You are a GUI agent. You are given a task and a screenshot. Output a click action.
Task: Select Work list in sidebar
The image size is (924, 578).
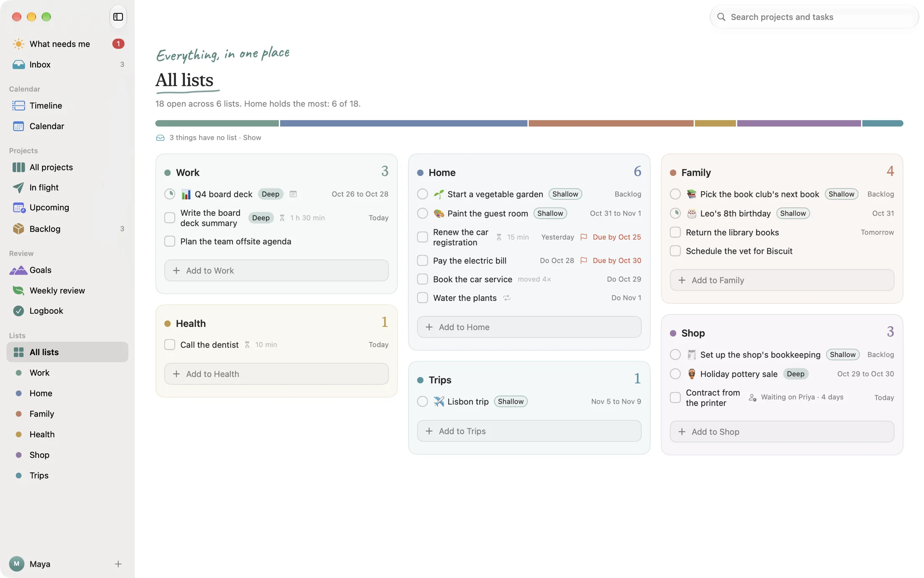click(x=67, y=373)
